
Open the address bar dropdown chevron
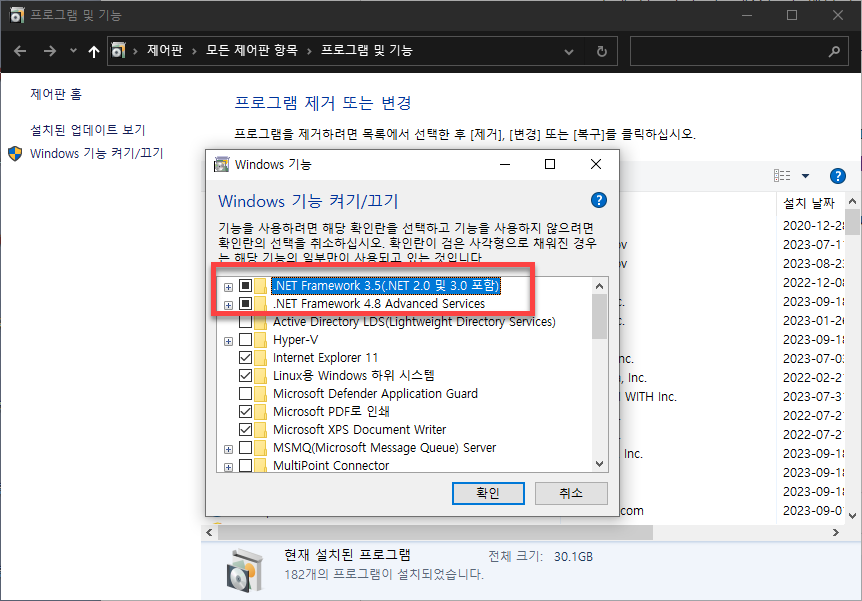(x=568, y=50)
